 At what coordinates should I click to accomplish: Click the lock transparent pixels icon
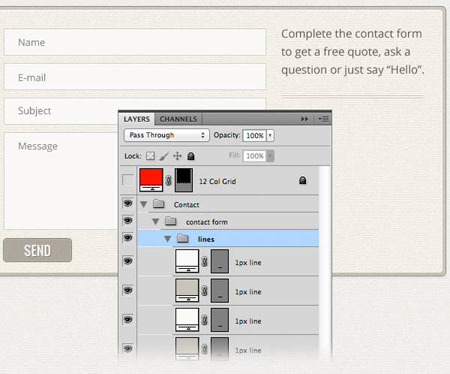click(x=151, y=156)
